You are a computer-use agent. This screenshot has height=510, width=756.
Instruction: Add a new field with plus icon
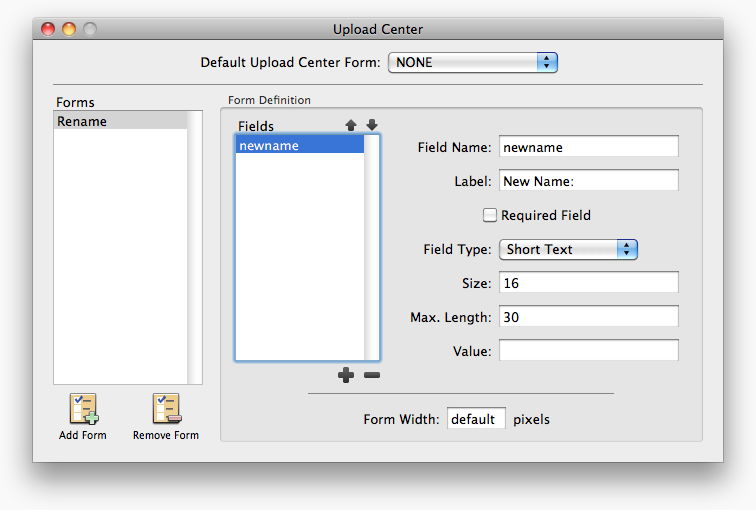[347, 375]
